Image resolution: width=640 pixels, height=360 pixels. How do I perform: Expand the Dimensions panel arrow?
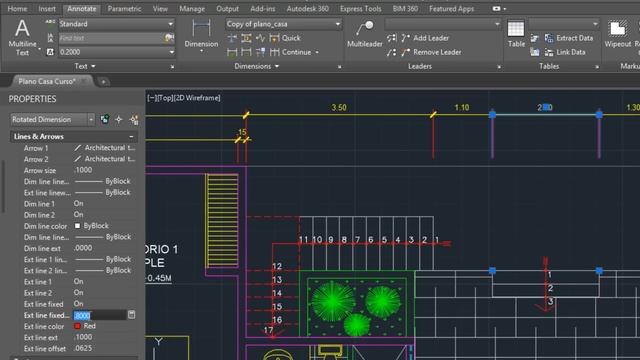[x=277, y=66]
